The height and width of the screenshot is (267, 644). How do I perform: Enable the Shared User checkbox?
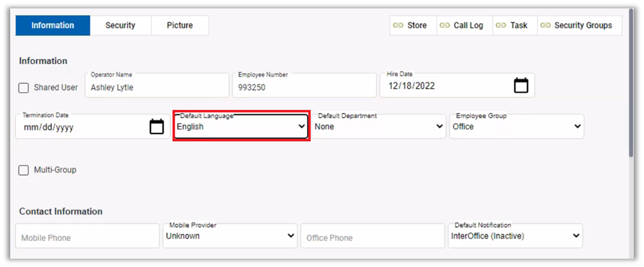[x=24, y=88]
